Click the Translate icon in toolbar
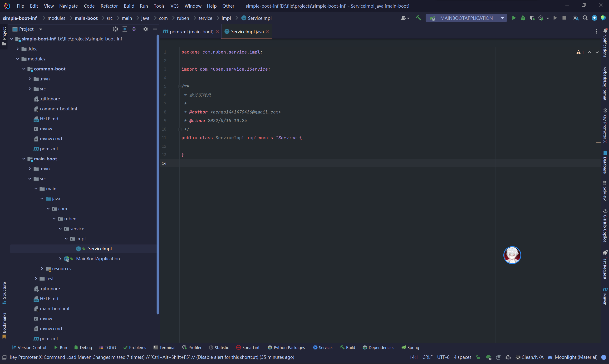Viewport: 609px width, 364px height. (x=576, y=18)
